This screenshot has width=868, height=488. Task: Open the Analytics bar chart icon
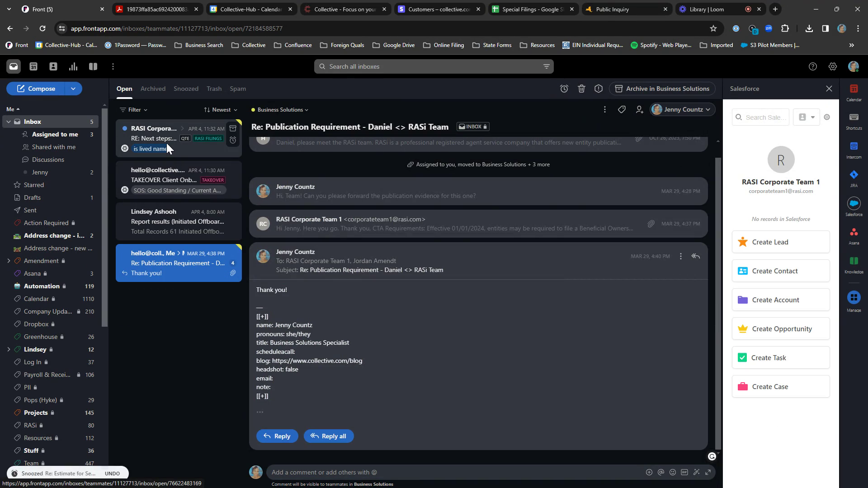[x=73, y=66]
